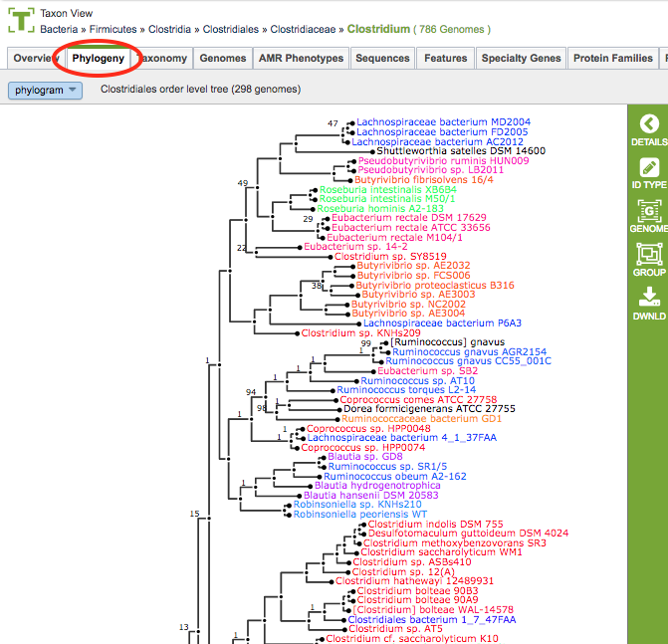This screenshot has width=668, height=644.
Task: Select Ruminococcus torques L2-14
Action: point(406,390)
